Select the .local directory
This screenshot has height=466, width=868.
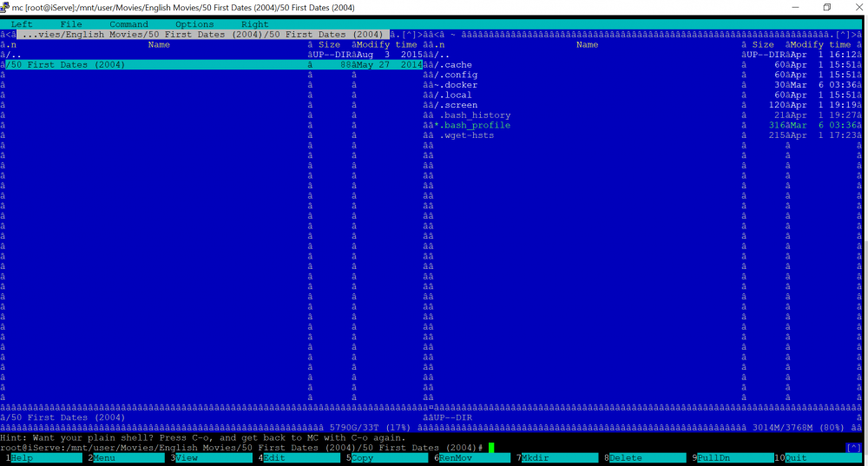click(x=453, y=95)
